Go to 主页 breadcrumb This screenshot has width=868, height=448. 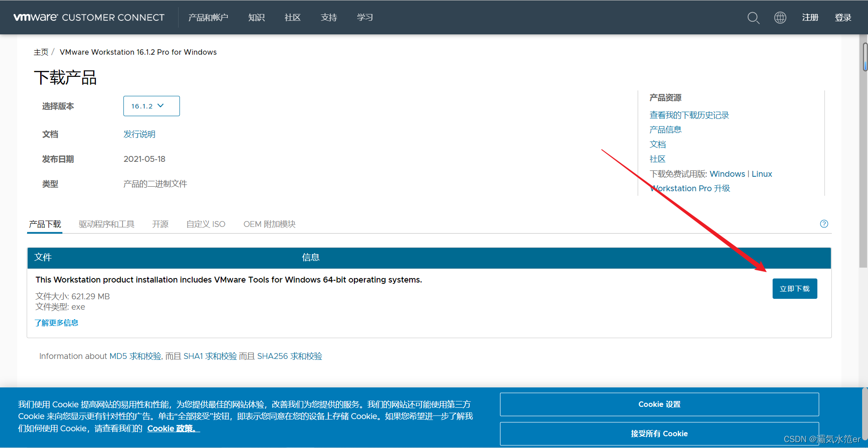[41, 52]
